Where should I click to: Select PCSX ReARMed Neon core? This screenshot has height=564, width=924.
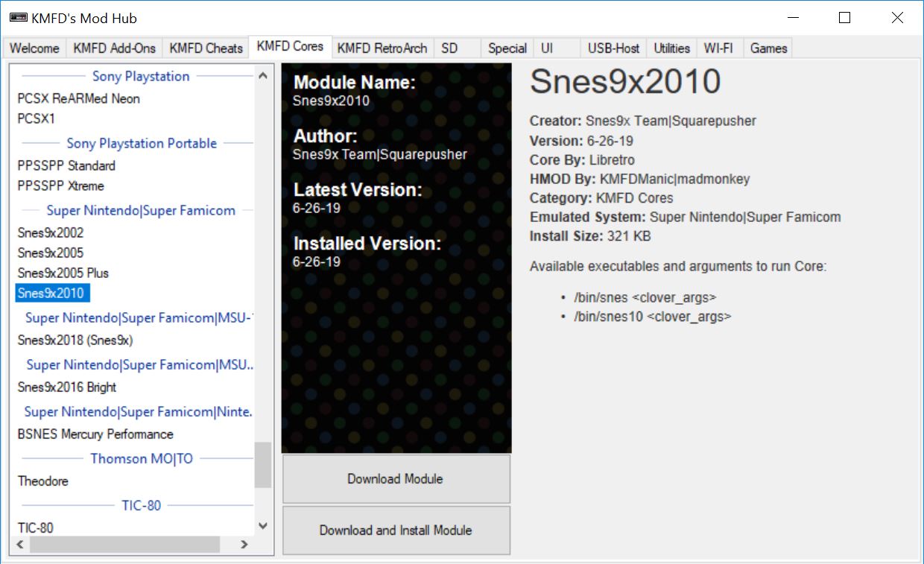[78, 98]
